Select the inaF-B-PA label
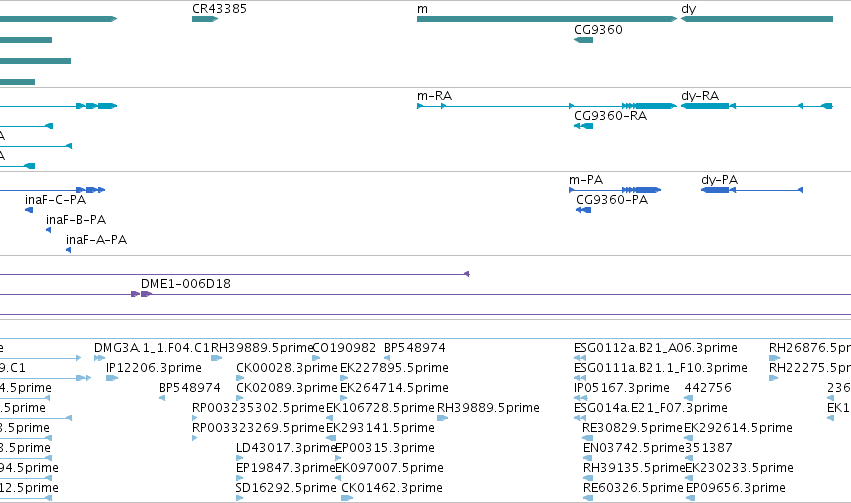This screenshot has height=503, width=851. coord(76,220)
